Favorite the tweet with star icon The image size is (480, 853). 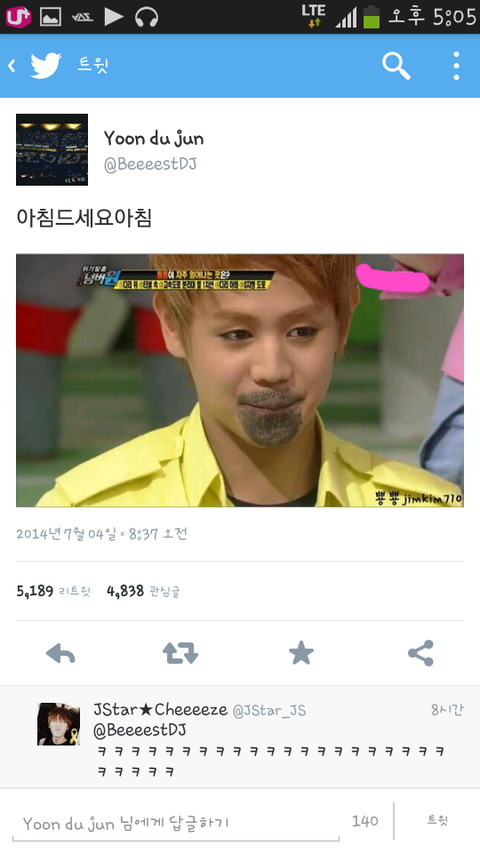coord(301,652)
